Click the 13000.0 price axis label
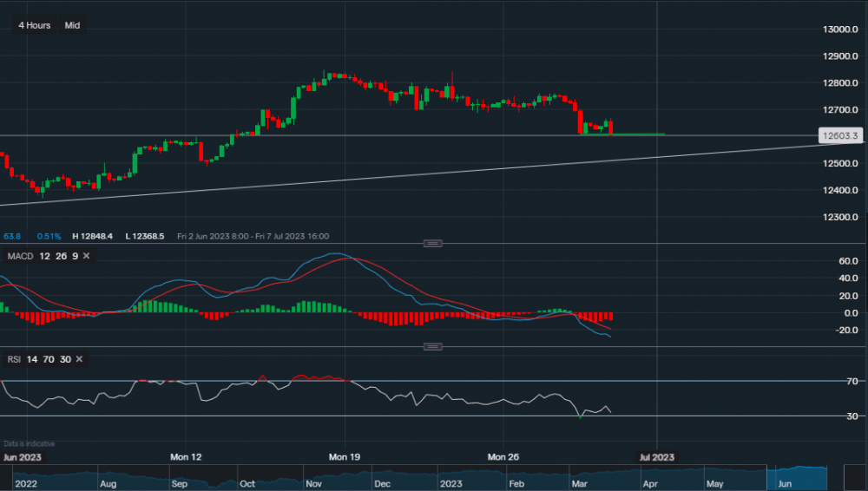The height and width of the screenshot is (491, 868). coord(842,29)
